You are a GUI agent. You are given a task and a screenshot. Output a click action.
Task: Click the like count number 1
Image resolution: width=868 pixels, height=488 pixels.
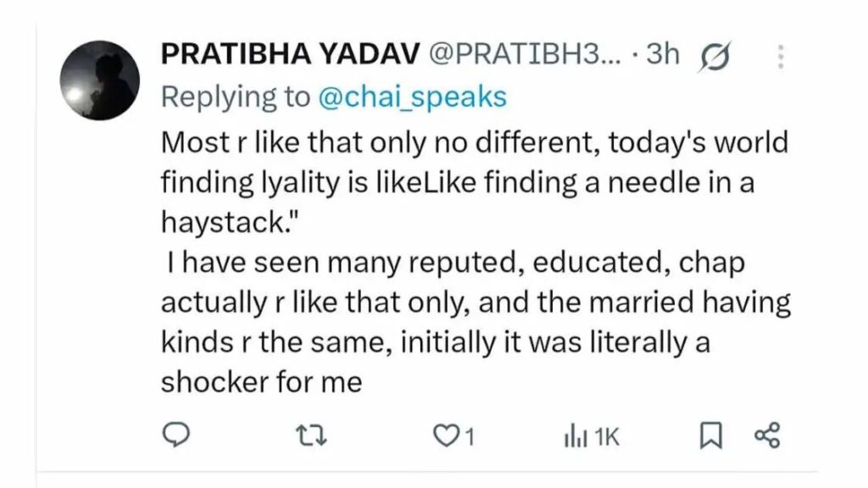coord(470,438)
